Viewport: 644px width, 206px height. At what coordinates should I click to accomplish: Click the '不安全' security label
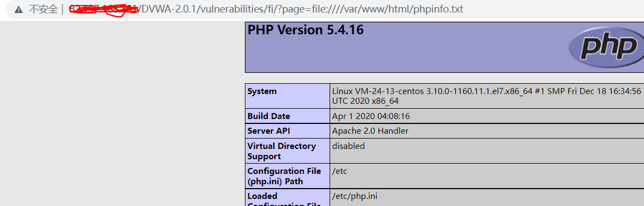click(43, 9)
